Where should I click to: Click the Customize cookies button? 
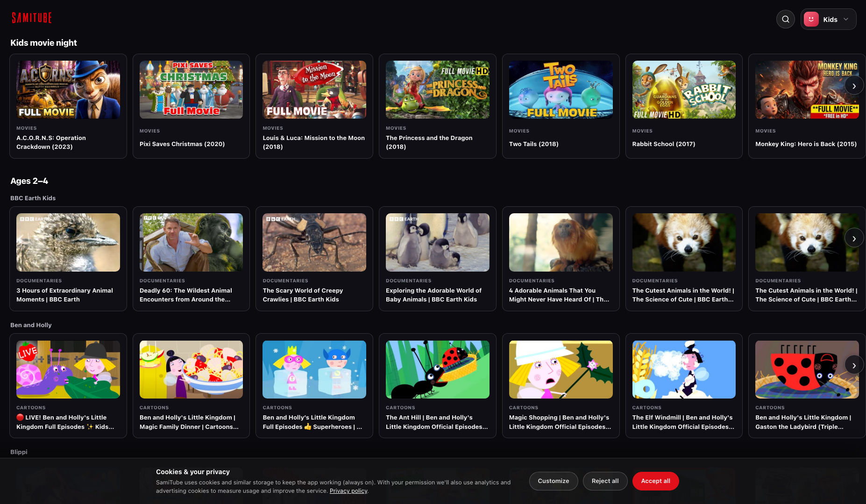554,481
